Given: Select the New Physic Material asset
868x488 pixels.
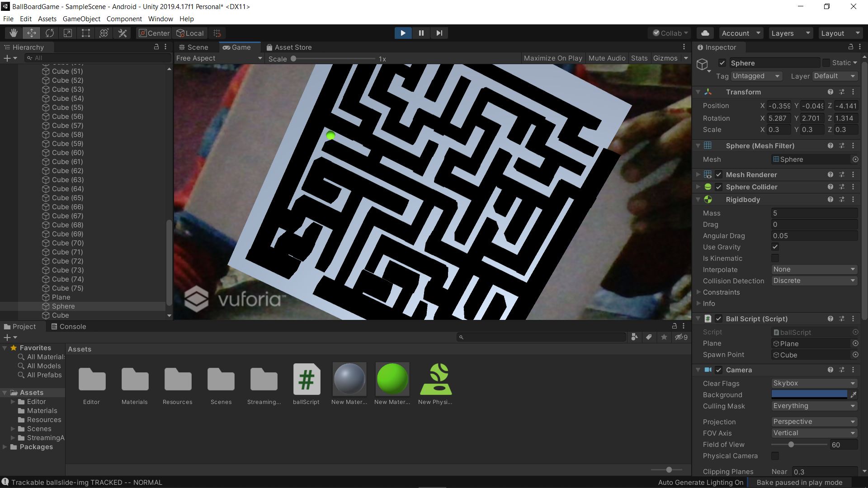Looking at the screenshot, I should pos(435,380).
